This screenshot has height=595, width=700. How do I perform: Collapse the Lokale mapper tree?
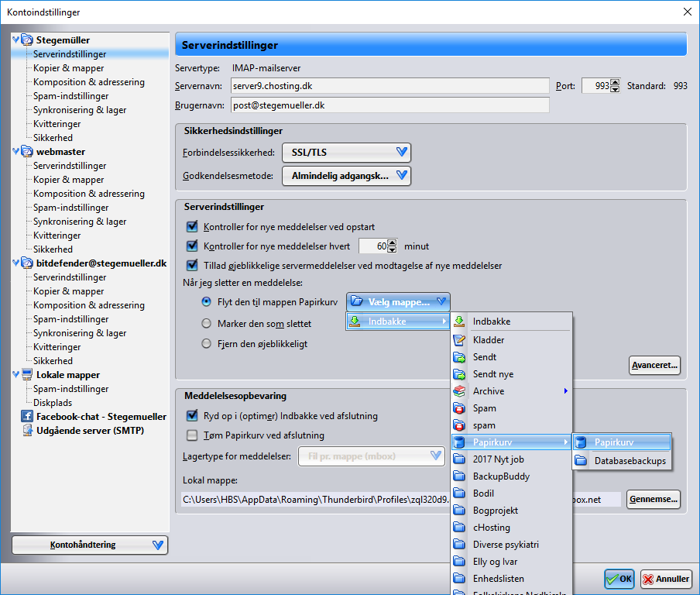pyautogui.click(x=15, y=374)
